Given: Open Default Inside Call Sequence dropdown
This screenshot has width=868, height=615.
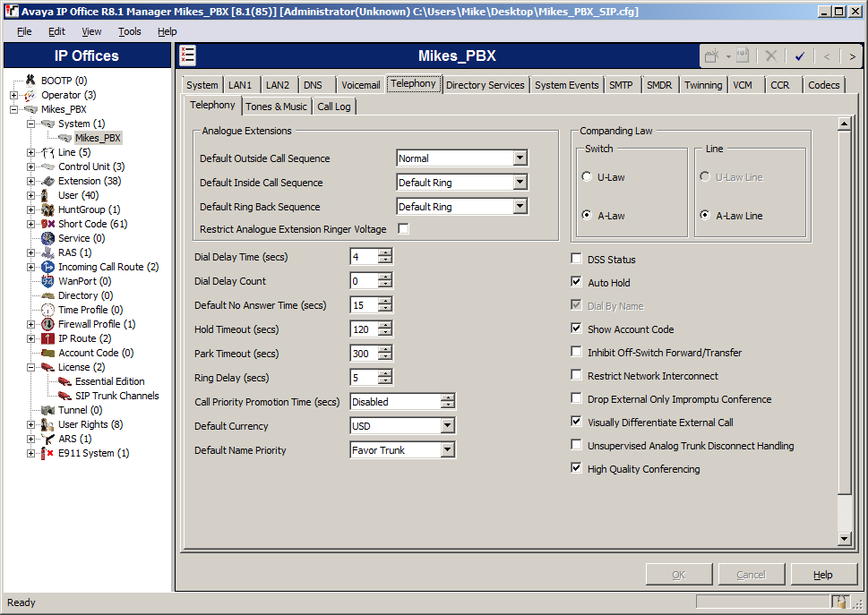Looking at the screenshot, I should pyautogui.click(x=520, y=182).
